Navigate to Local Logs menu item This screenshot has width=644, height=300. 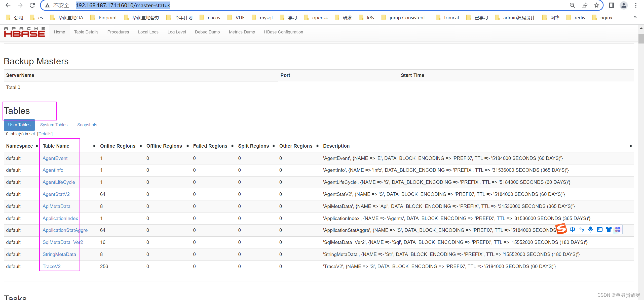[x=148, y=32]
